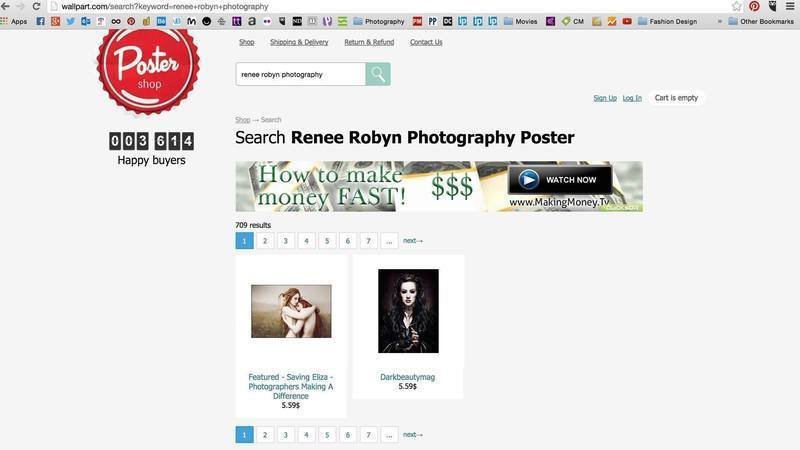
Task: Click the Sign Up link
Action: click(605, 98)
